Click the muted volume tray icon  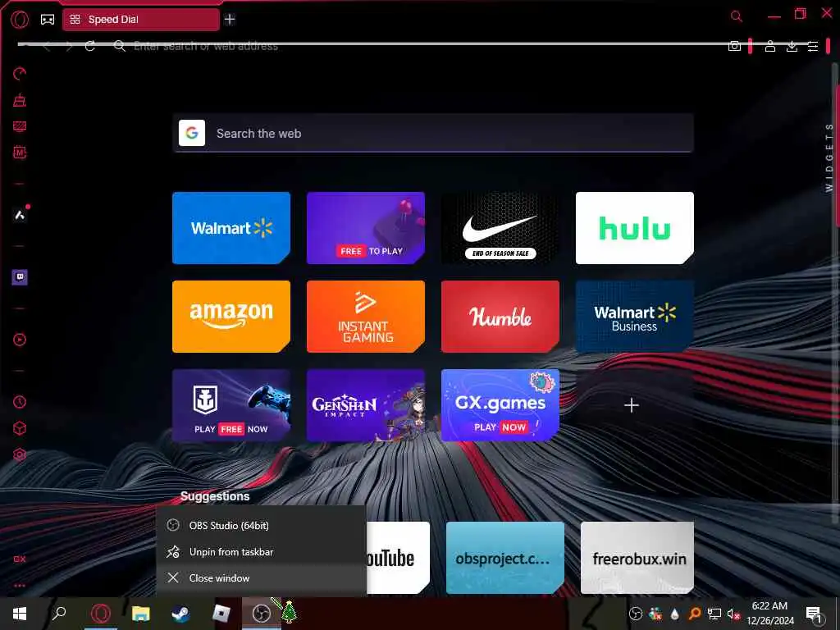point(733,614)
